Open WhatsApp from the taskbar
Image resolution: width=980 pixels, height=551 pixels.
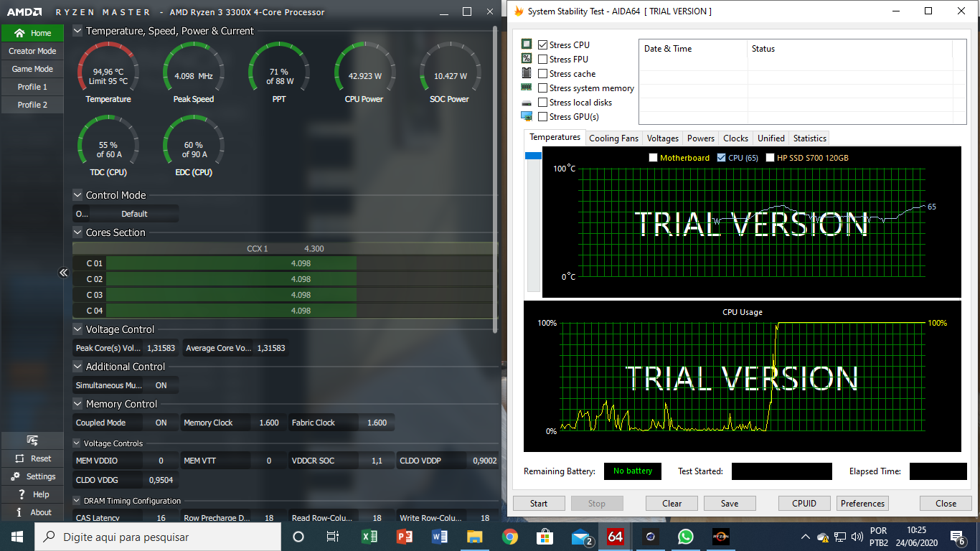[686, 537]
